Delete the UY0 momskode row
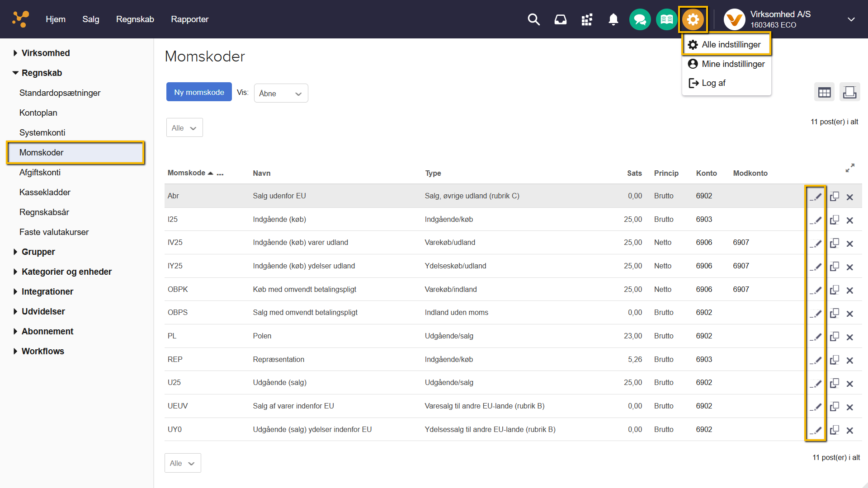Viewport: 868px width, 488px height. (x=849, y=431)
